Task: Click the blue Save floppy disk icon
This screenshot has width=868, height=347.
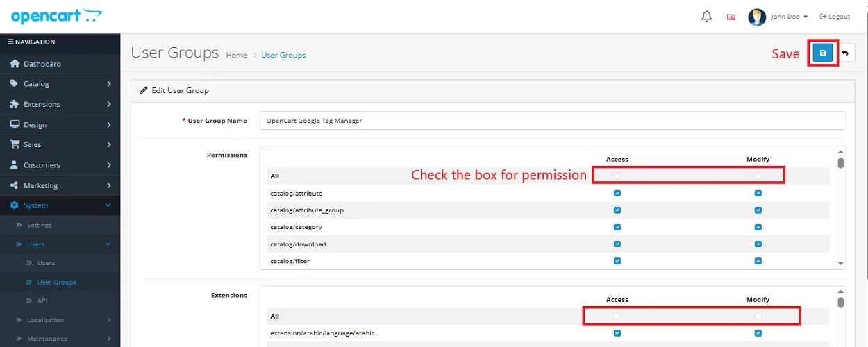Action: (823, 53)
